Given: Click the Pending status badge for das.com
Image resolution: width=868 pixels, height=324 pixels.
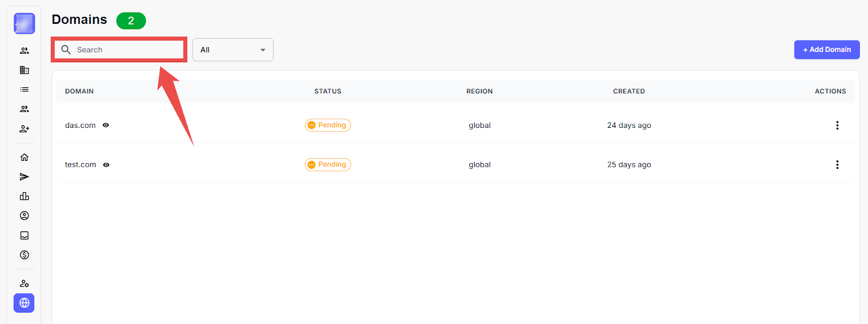Looking at the screenshot, I should pos(328,125).
